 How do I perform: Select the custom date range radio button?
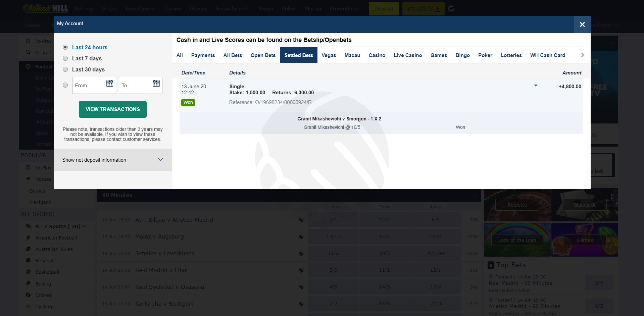coord(65,85)
